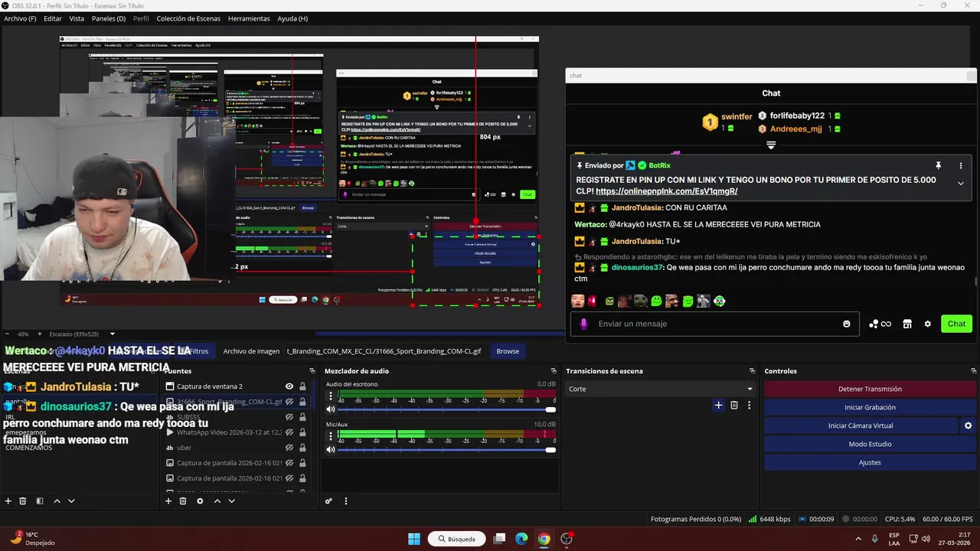980x551 pixels.
Task: Open onlinepnplnk.com link in pinned message
Action: tap(666, 191)
